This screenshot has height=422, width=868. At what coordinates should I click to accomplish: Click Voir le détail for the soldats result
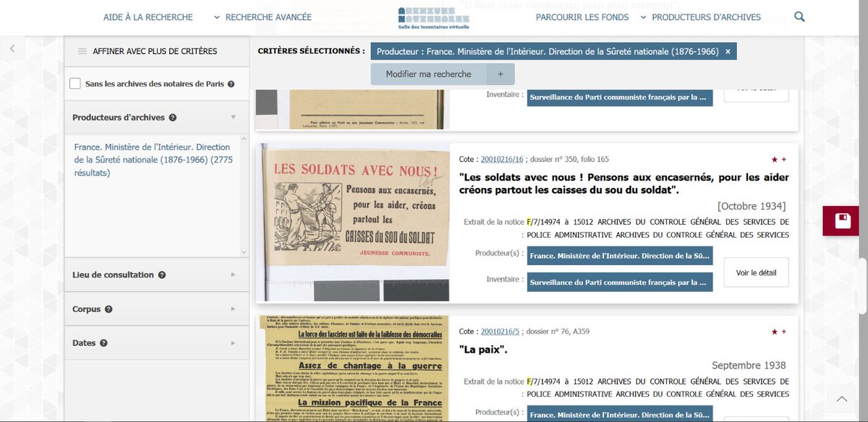click(755, 272)
